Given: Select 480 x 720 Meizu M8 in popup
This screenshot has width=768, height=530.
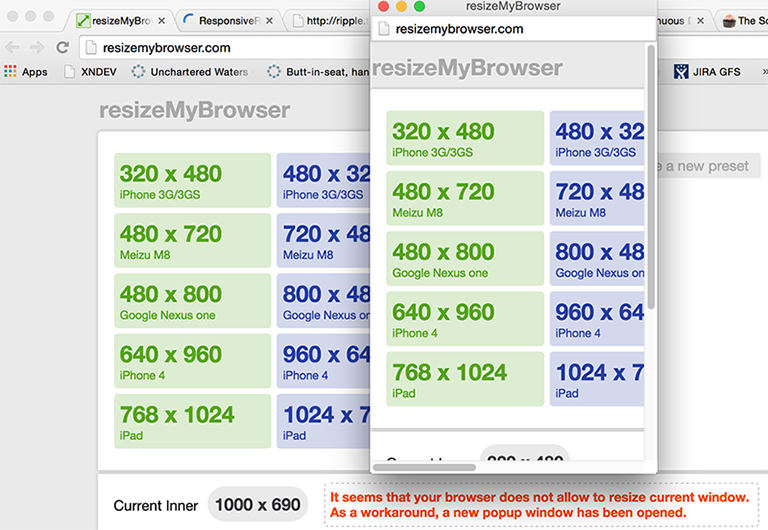Looking at the screenshot, I should point(465,198).
